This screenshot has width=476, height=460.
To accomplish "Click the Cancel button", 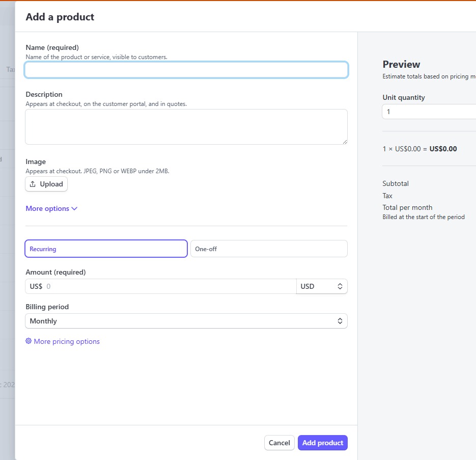I will (x=279, y=443).
